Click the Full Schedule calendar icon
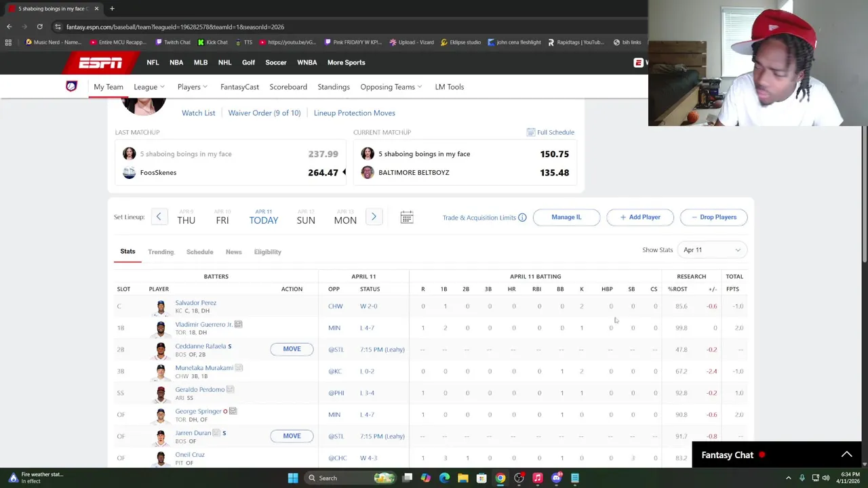The image size is (868, 488). [x=531, y=132]
